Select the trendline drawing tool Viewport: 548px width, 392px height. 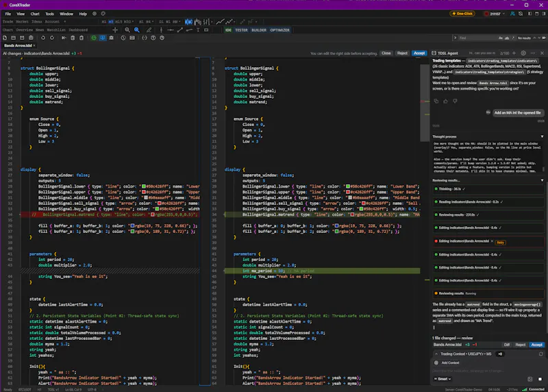point(180,30)
